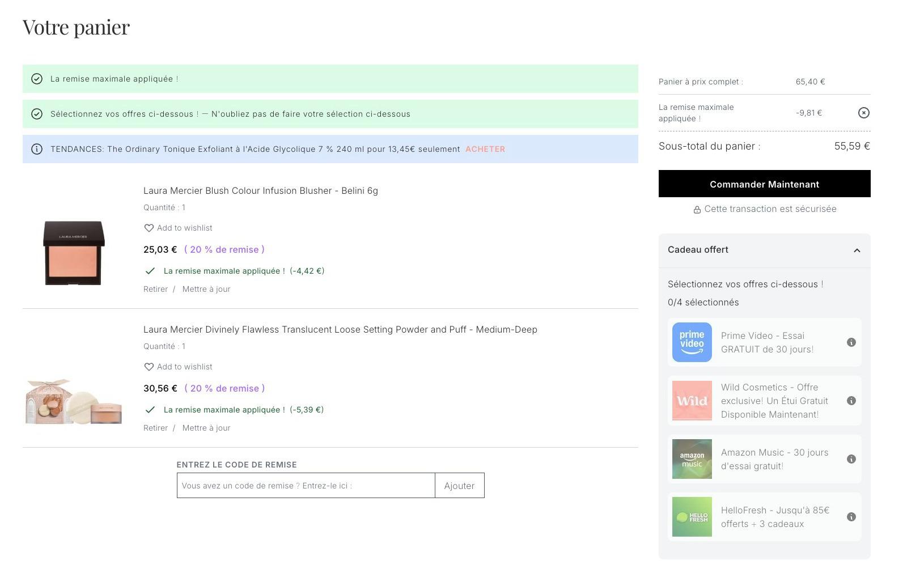The height and width of the screenshot is (561, 924).
Task: Click the 25,03 € price text
Action: 160,249
